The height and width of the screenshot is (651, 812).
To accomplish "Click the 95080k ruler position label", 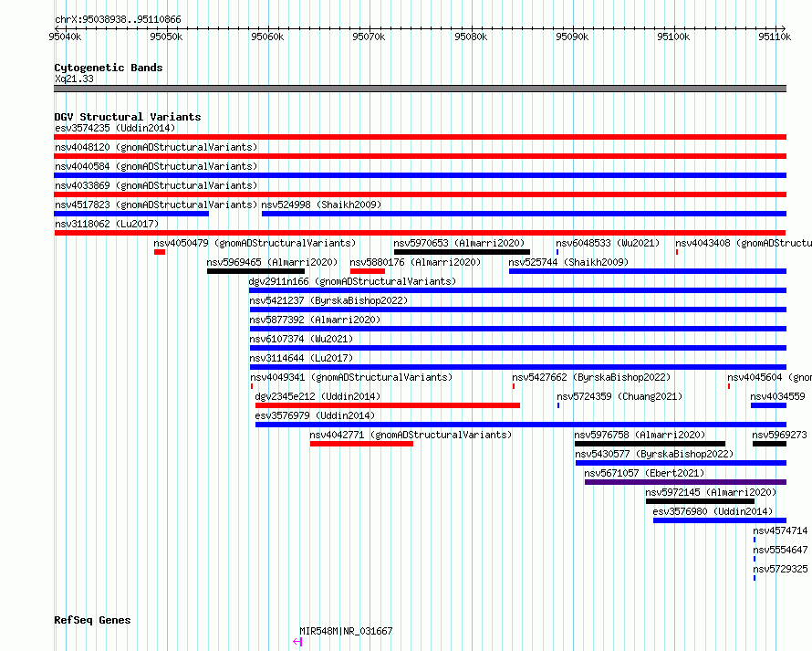I will (471, 37).
